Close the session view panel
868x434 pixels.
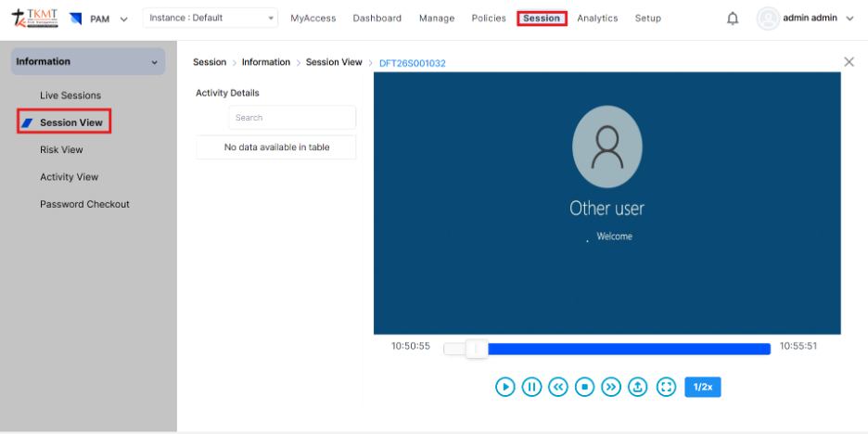click(849, 62)
